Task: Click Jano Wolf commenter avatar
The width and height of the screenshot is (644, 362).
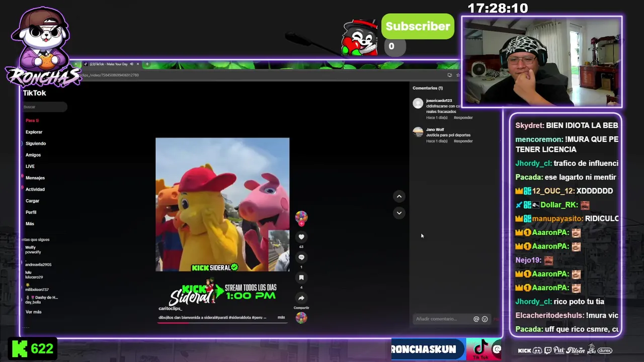Action: pos(418,132)
